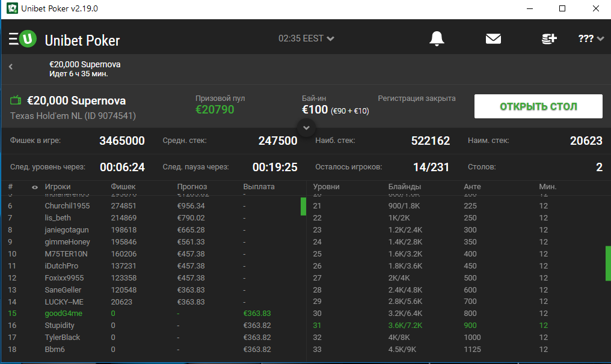Click average stack value 247500

(278, 141)
